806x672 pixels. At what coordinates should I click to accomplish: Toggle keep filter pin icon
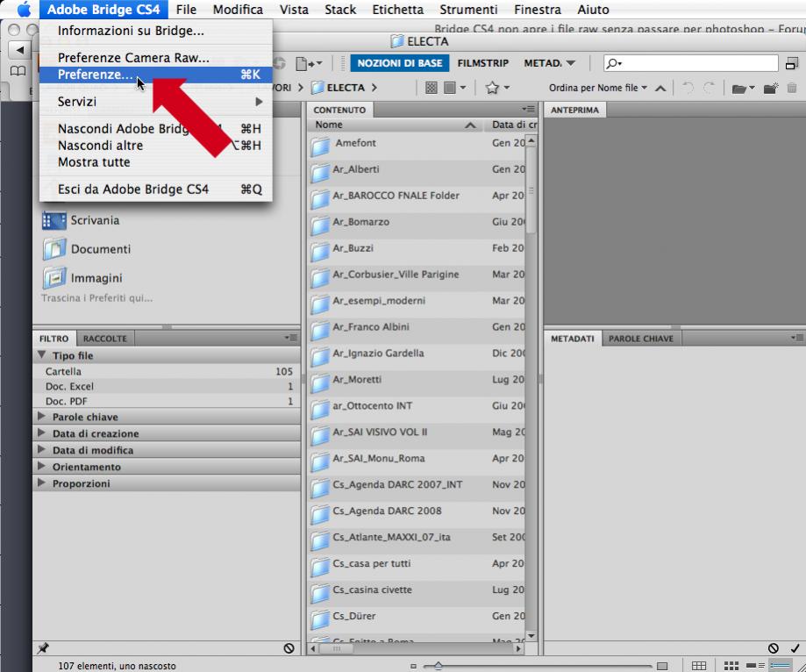pos(43,648)
